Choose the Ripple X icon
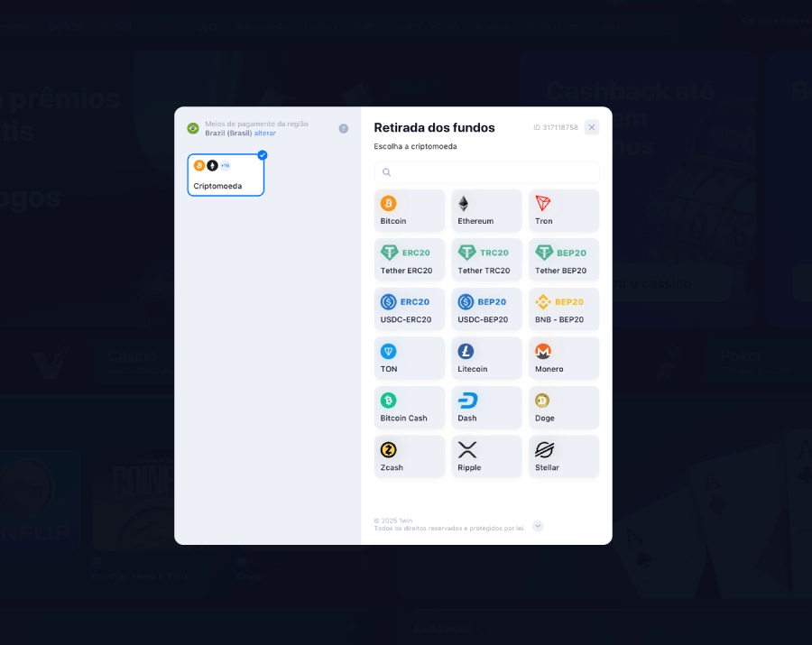 [467, 450]
